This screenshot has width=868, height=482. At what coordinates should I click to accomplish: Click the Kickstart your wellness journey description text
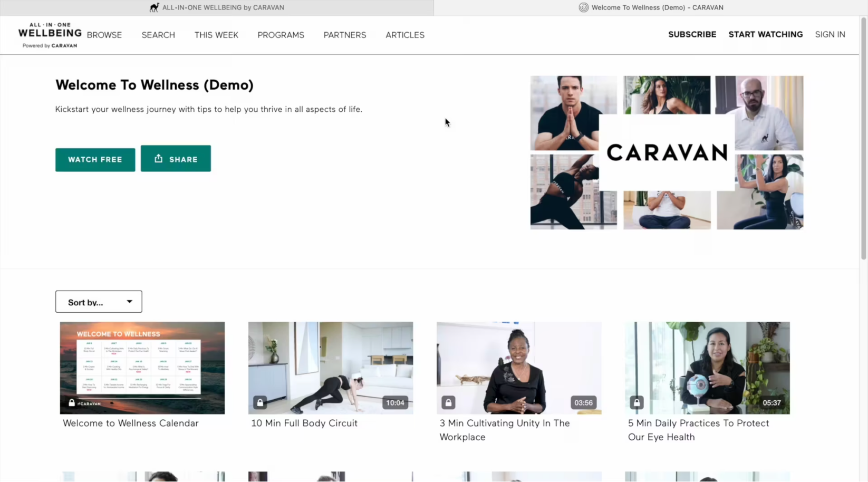click(x=209, y=109)
